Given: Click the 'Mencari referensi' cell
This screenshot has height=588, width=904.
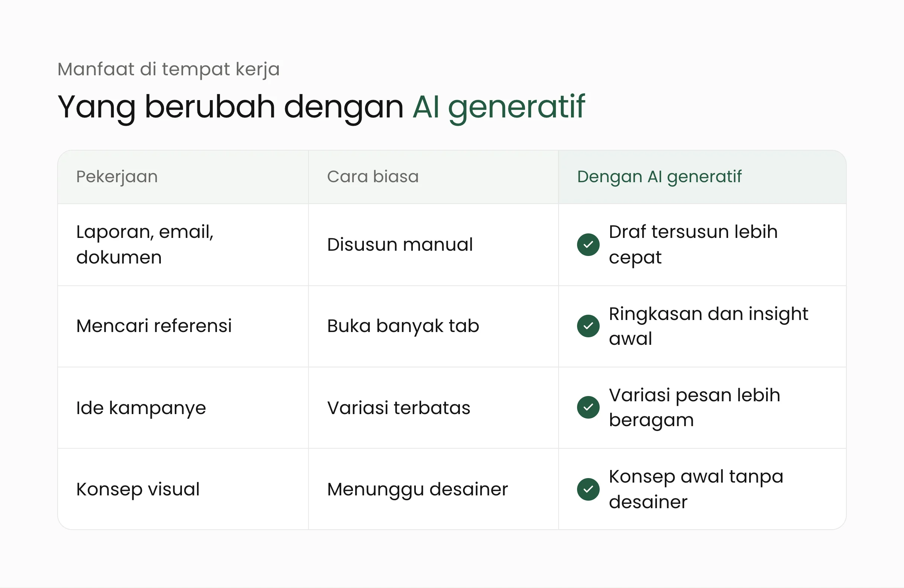Looking at the screenshot, I should click(x=183, y=326).
